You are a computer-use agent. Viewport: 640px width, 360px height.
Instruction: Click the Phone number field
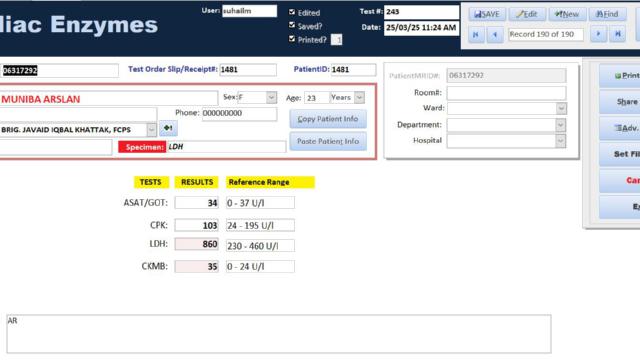pyautogui.click(x=240, y=113)
